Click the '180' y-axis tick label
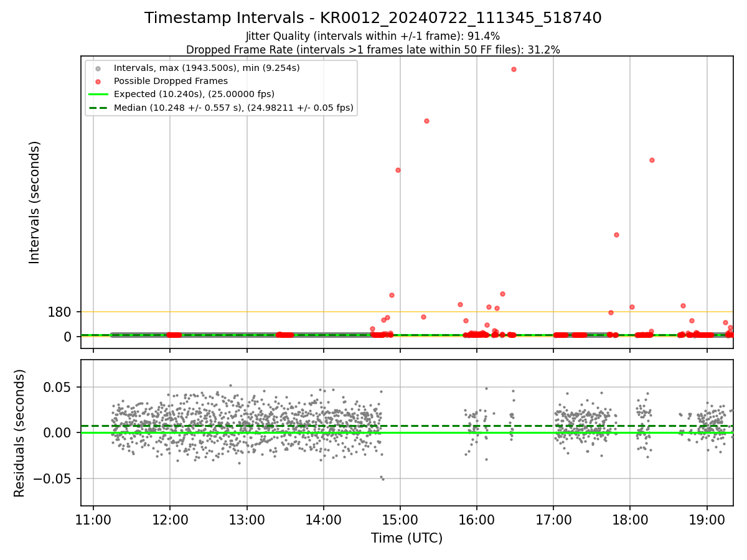Image resolution: width=747 pixels, height=560 pixels. (x=60, y=312)
